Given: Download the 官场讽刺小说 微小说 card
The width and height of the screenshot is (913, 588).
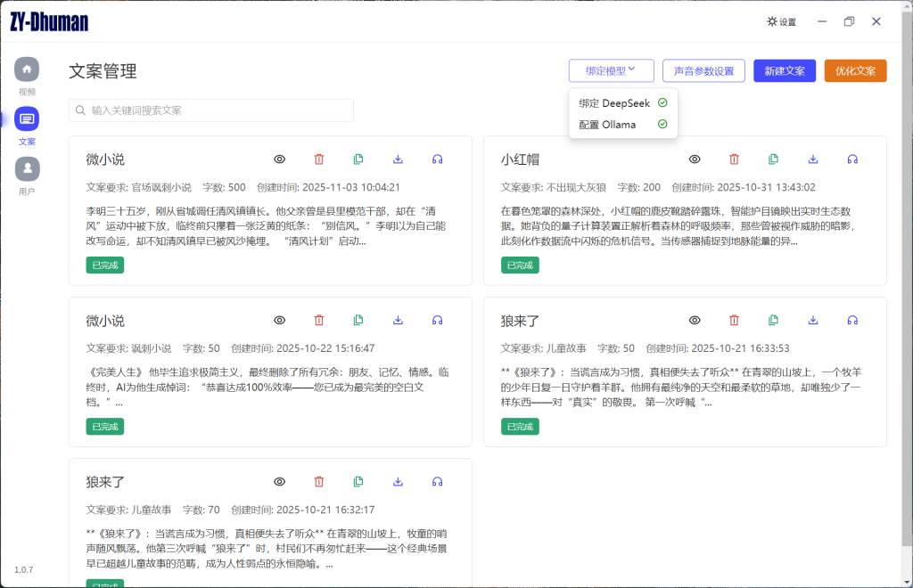Looking at the screenshot, I should tap(398, 159).
